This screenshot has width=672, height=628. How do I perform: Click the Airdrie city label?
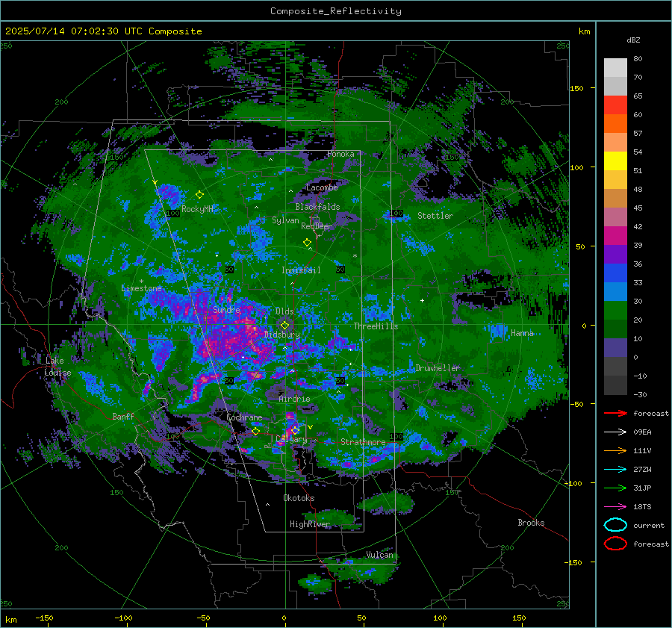coord(294,399)
